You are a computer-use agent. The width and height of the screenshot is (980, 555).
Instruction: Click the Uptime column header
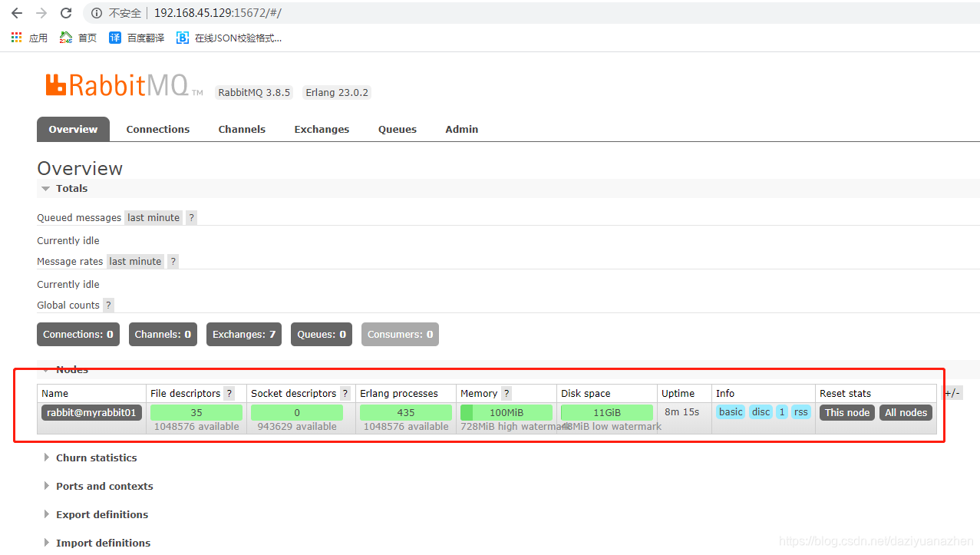[x=678, y=394]
